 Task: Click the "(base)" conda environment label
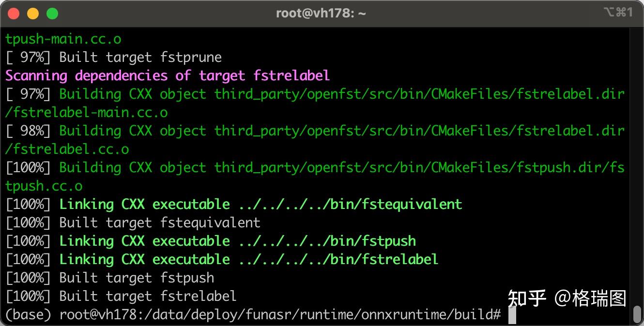(28, 315)
